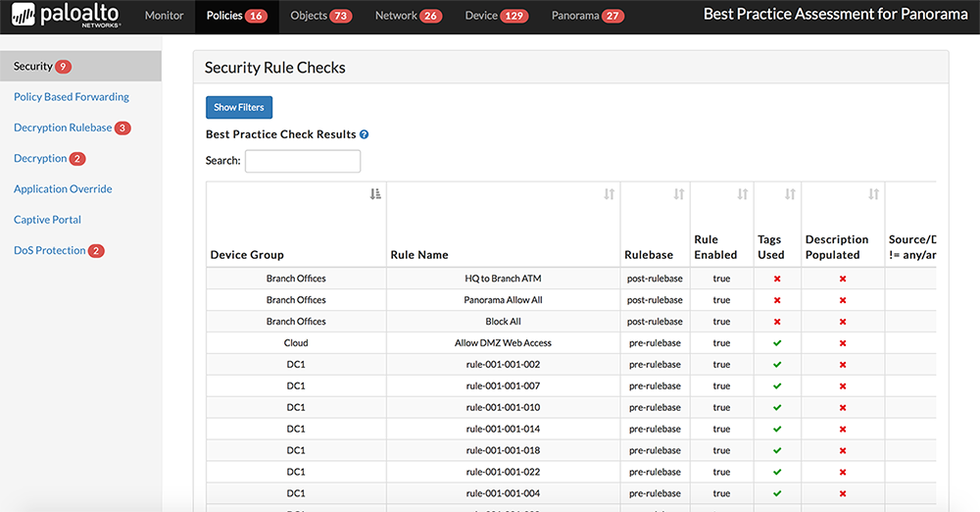Select the rule-001-001-007 cell
The image size is (980, 512).
pyautogui.click(x=503, y=385)
